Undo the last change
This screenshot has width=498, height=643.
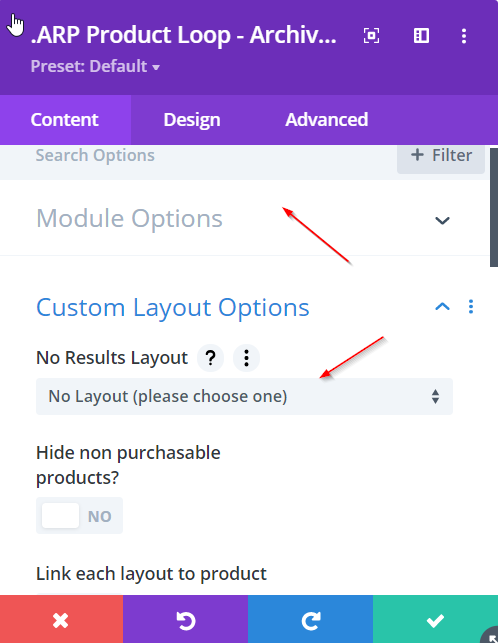[x=185, y=619]
